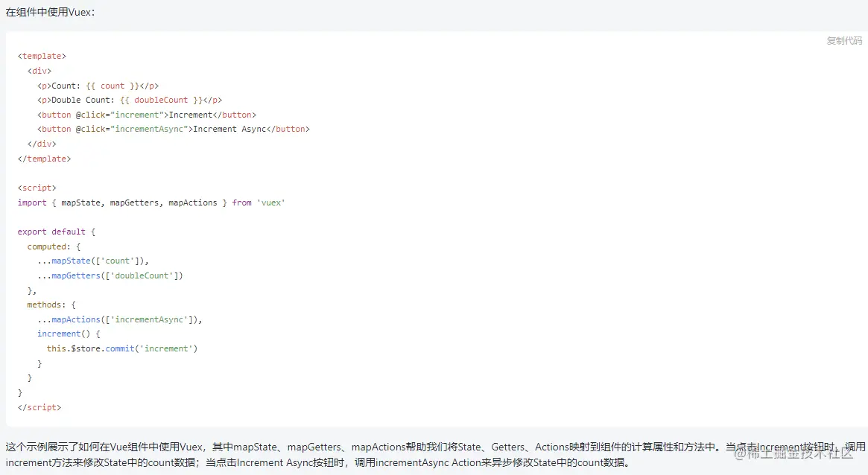Click the increment() { method line
Screen dimensions: 868x475
coord(69,334)
